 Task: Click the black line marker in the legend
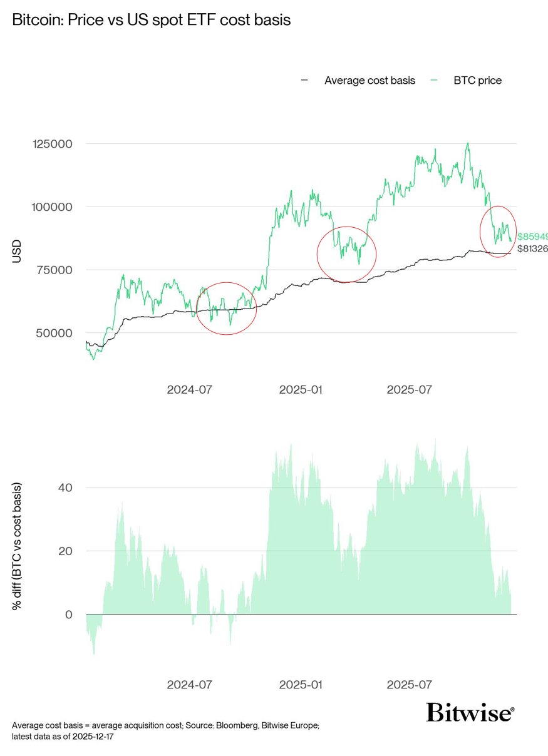(305, 80)
